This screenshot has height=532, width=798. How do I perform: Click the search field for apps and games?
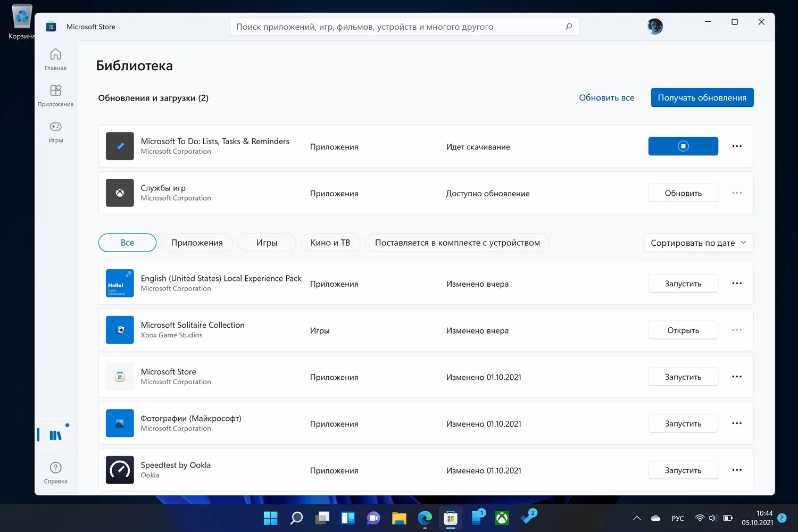point(404,27)
